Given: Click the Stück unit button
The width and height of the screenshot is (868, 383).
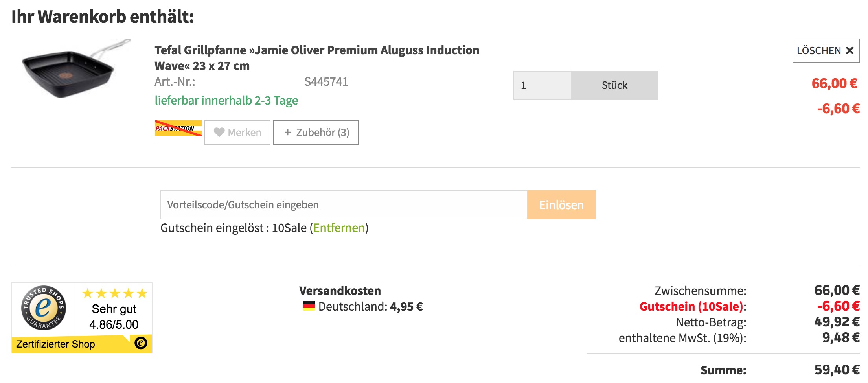Looking at the screenshot, I should (614, 85).
